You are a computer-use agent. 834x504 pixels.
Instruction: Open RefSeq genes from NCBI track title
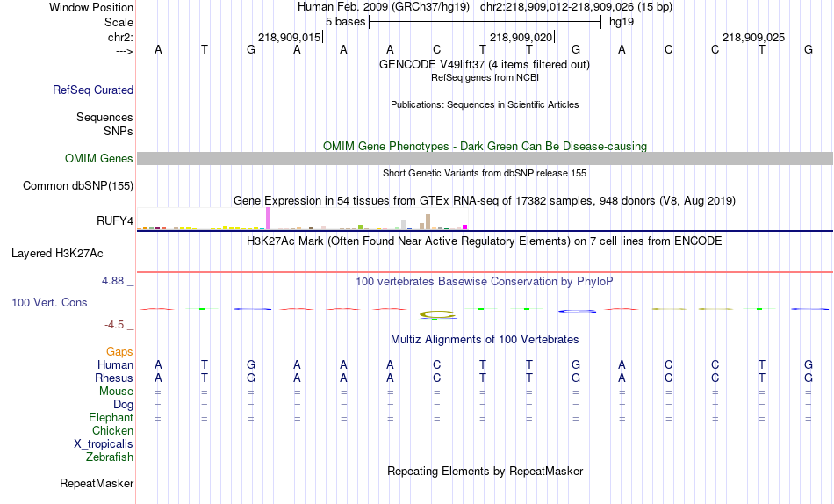[x=485, y=77]
